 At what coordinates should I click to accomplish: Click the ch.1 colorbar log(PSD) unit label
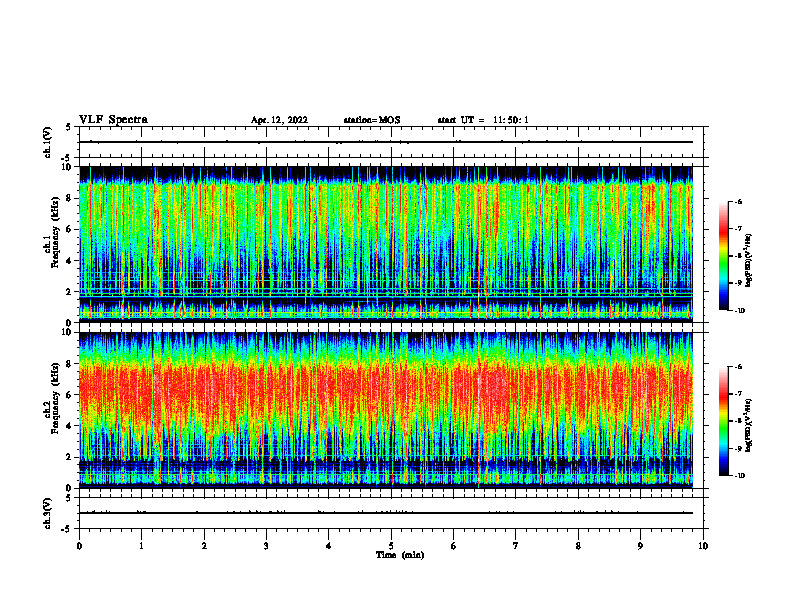[x=749, y=261]
